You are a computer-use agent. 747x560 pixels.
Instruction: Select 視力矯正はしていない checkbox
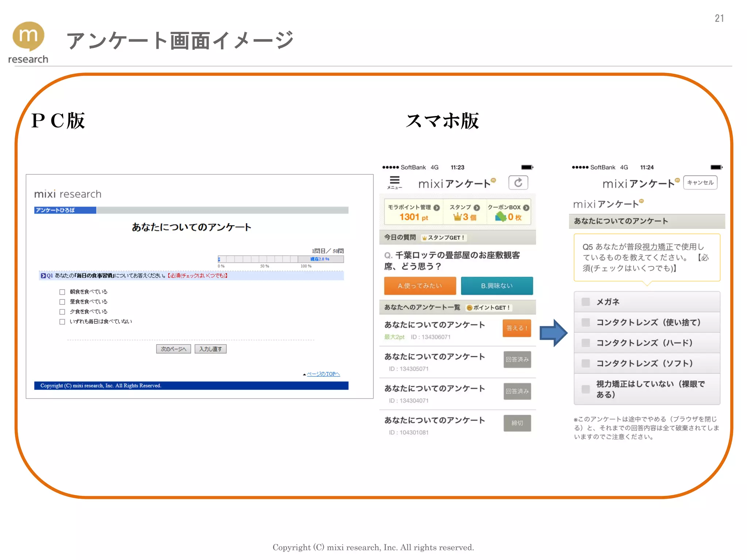point(586,389)
